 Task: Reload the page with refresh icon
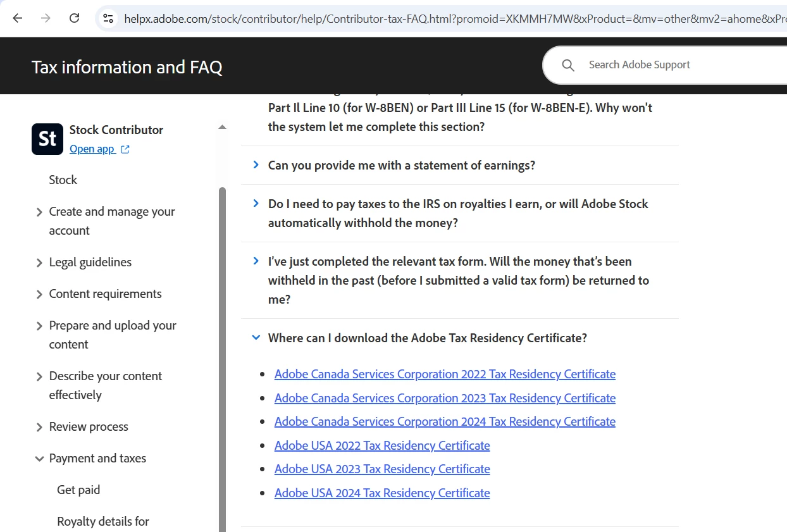[74, 18]
